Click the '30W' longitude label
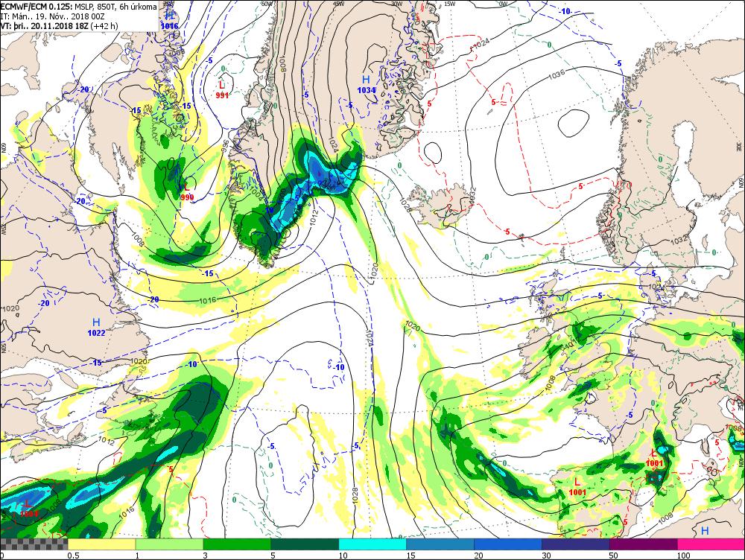 coord(396,4)
